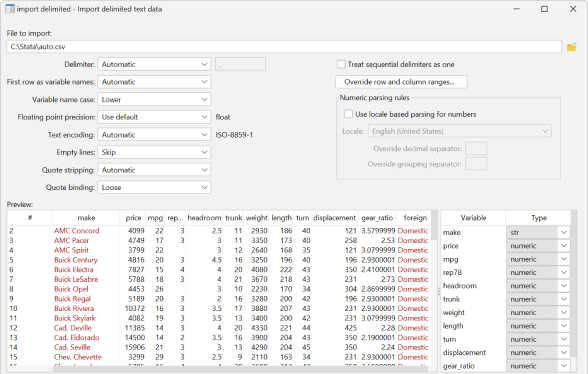The image size is (588, 374).
Task: Change the type dropdown for variable price
Action: coord(538,246)
